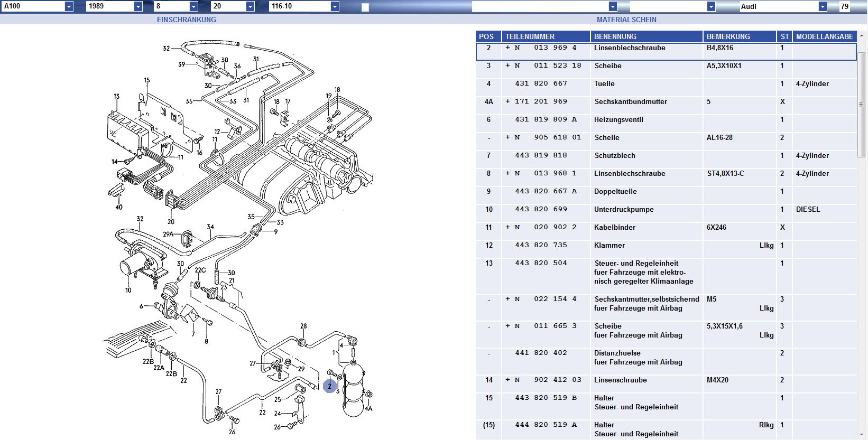This screenshot has height=440, width=868.
Task: Select callout 40 in the diagram
Action: coord(119,207)
